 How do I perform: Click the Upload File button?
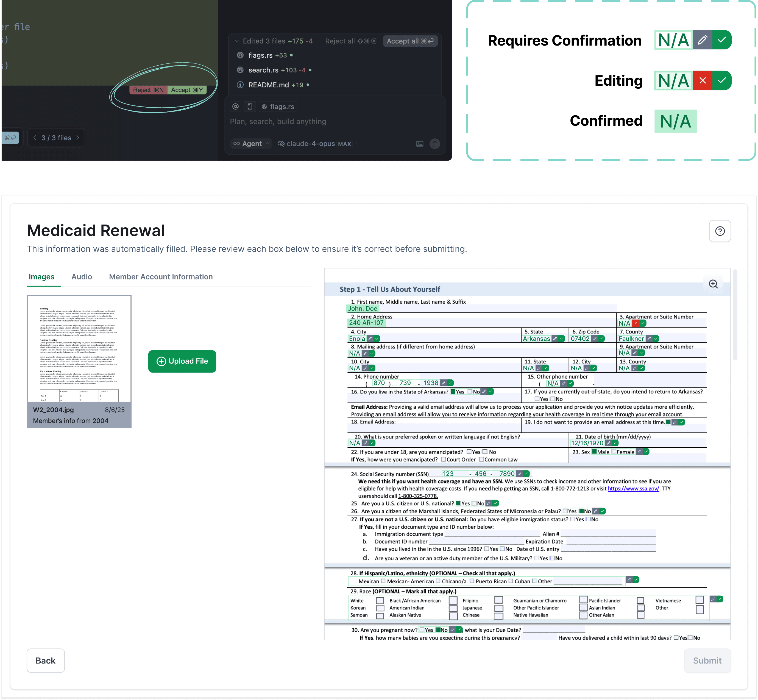tap(182, 361)
